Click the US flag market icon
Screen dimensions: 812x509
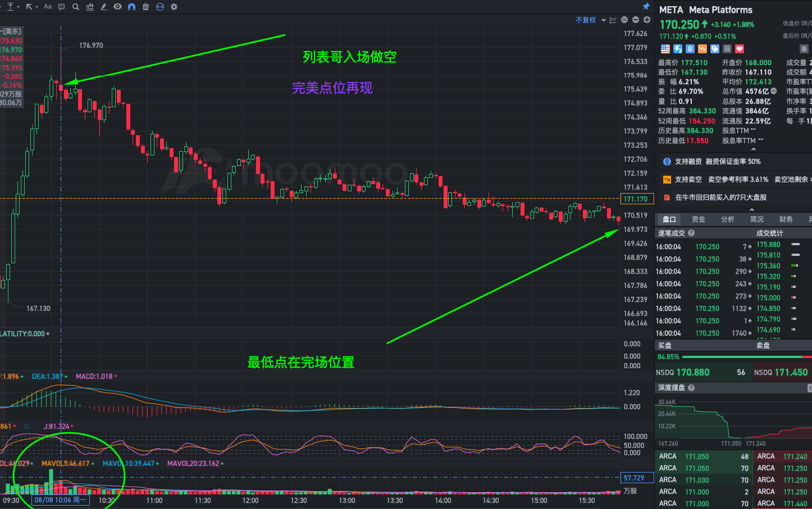pyautogui.click(x=665, y=49)
